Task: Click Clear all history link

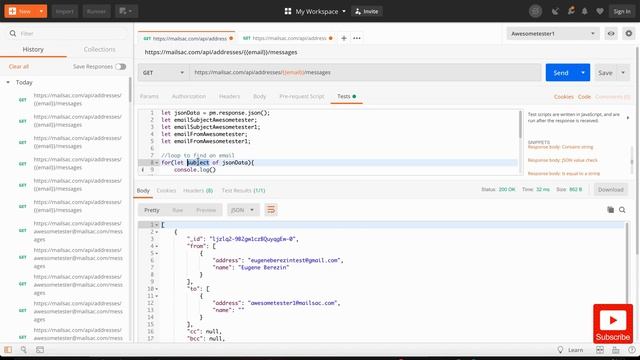Action: [19, 67]
